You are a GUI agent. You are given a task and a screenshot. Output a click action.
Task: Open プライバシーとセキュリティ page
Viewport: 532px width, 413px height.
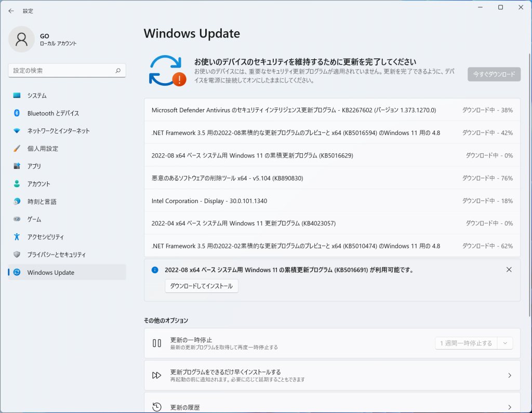(x=67, y=255)
